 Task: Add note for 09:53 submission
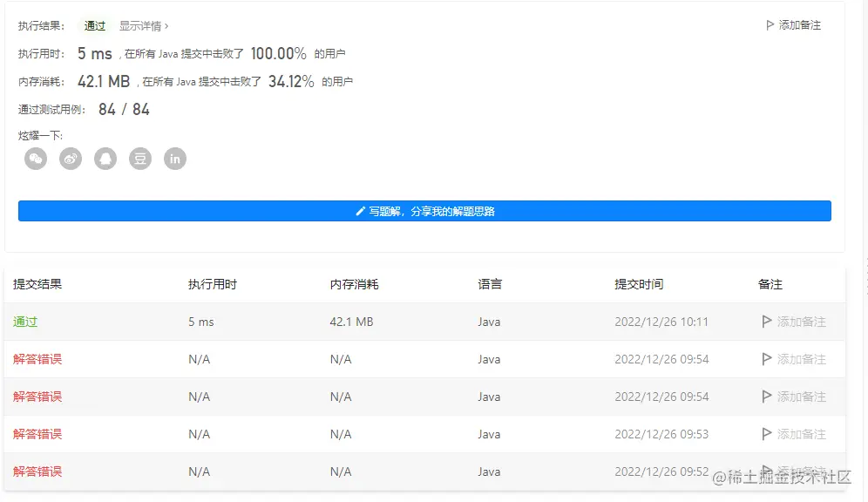[794, 434]
